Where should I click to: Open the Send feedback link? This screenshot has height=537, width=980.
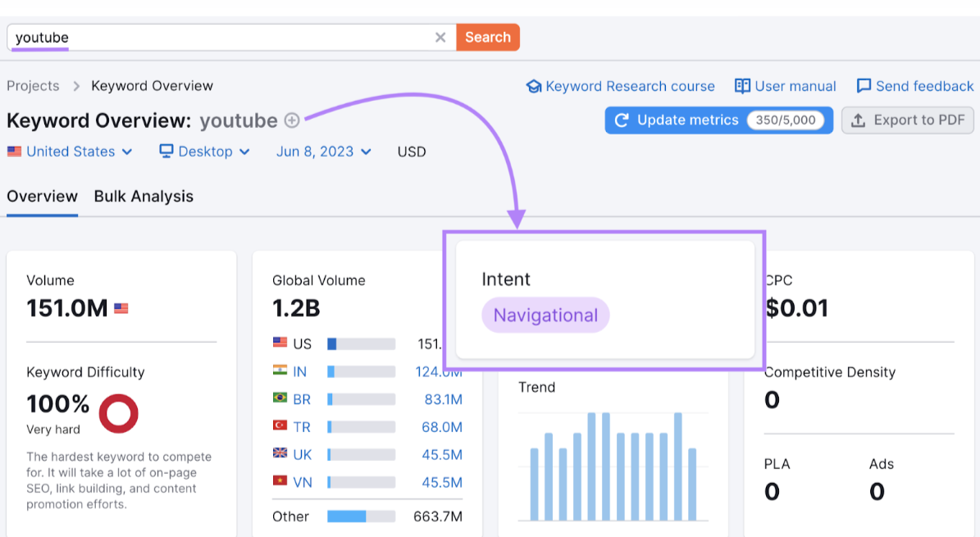pos(924,86)
